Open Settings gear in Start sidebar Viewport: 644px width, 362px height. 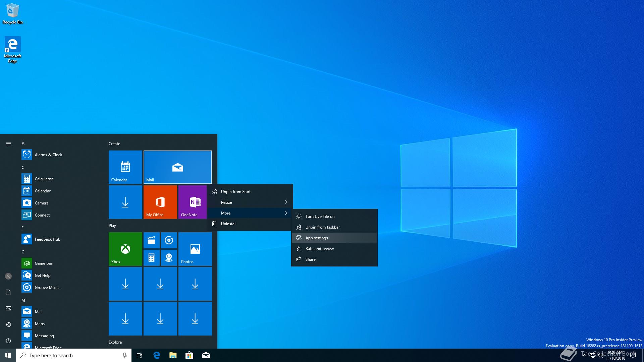[8, 324]
